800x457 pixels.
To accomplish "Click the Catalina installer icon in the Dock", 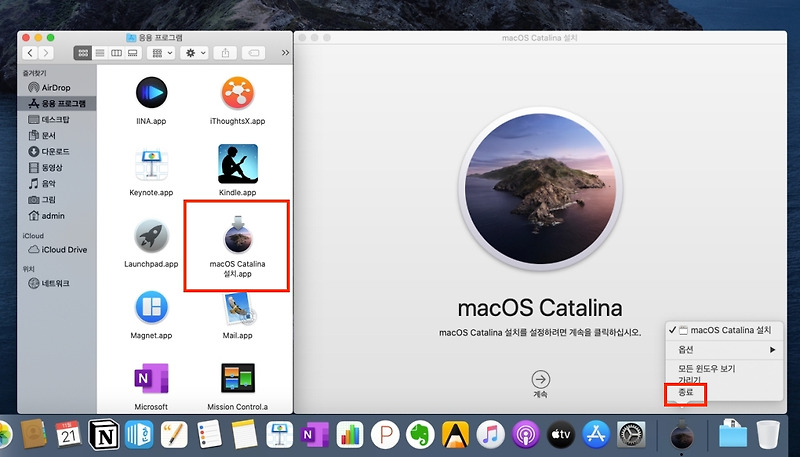I will click(682, 436).
